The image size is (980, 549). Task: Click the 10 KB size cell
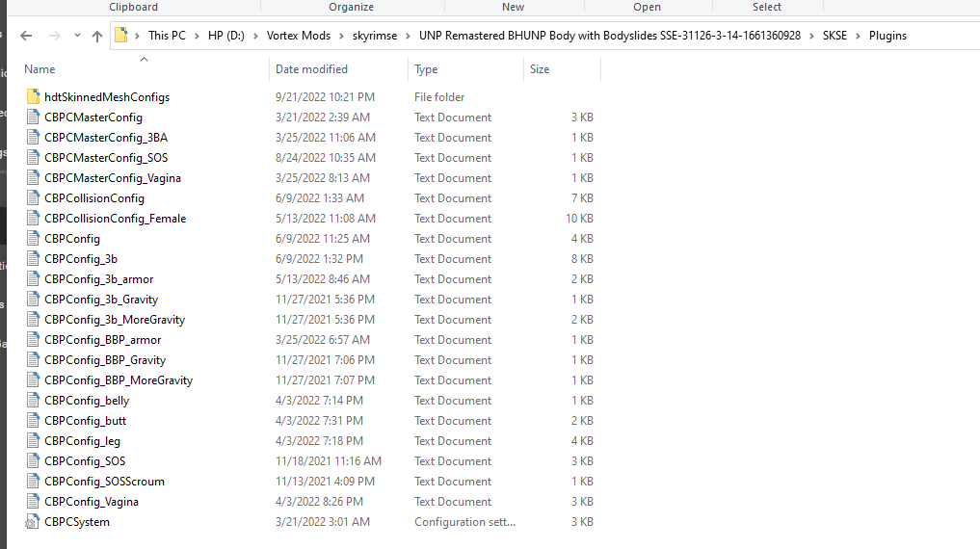pos(579,219)
